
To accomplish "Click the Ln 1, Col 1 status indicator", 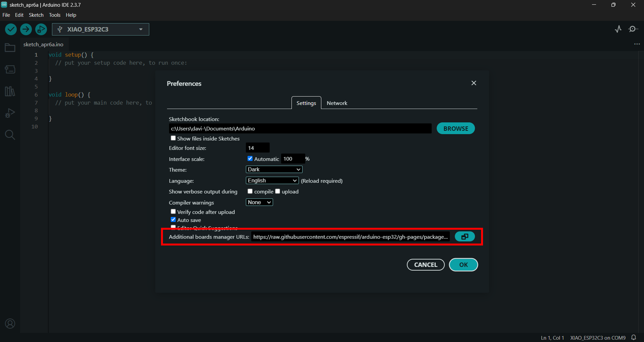I will pyautogui.click(x=552, y=338).
